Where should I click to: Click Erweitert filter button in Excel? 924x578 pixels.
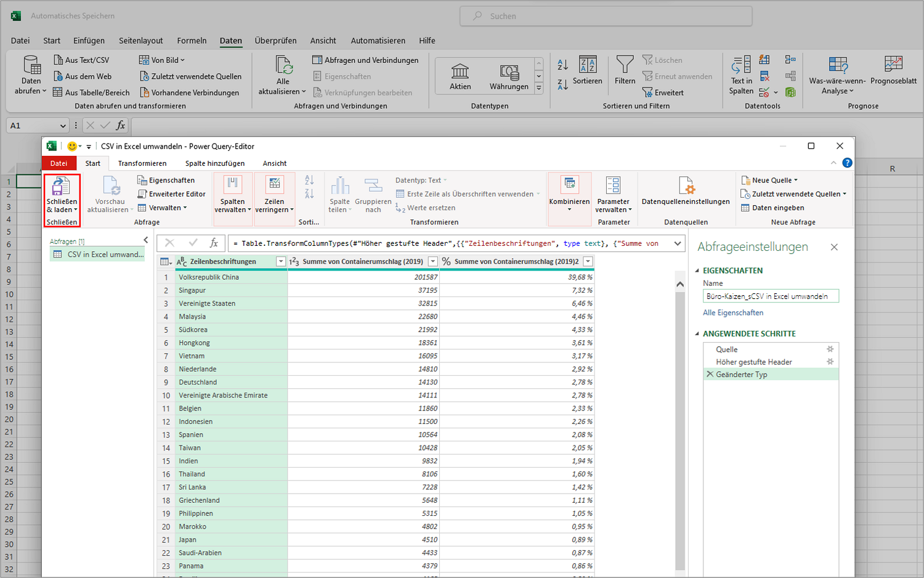pos(663,92)
